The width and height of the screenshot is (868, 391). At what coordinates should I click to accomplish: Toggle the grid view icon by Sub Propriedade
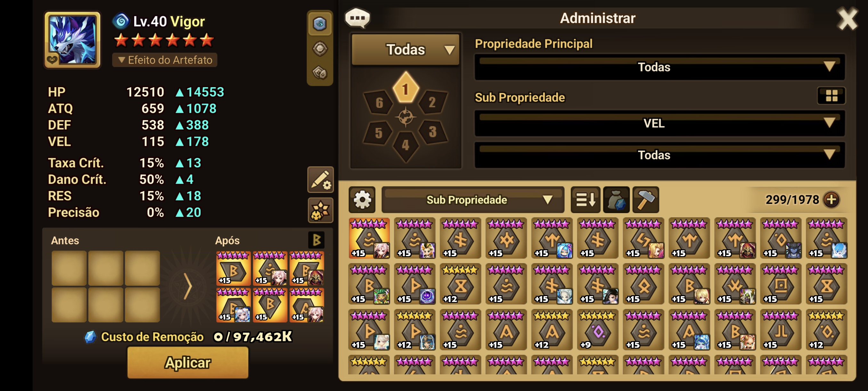831,96
